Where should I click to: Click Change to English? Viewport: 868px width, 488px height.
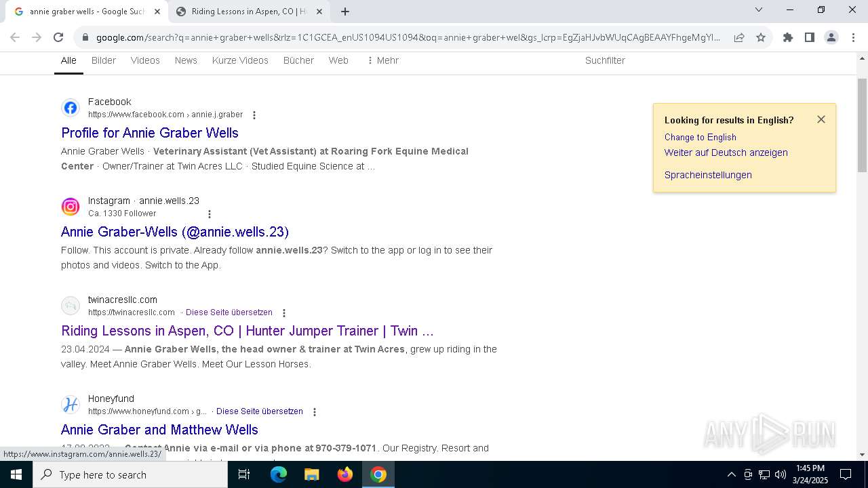(x=701, y=137)
